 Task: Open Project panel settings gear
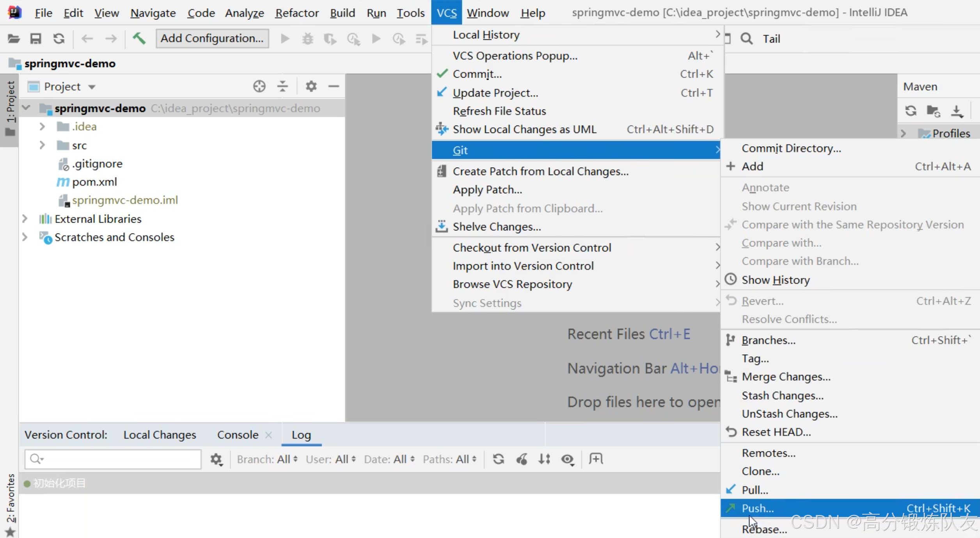(x=311, y=86)
